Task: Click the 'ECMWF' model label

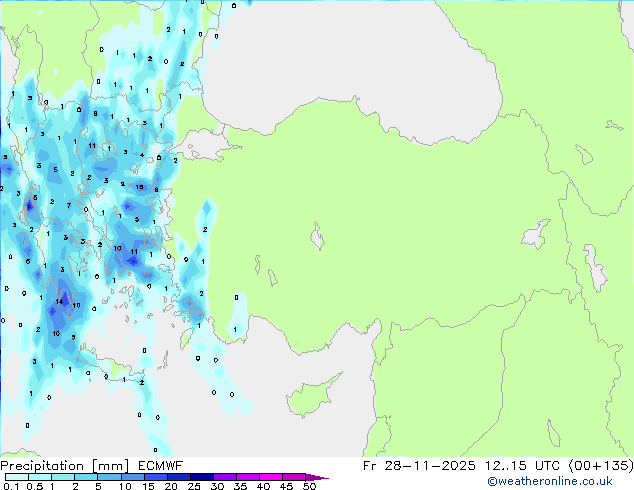Action: click(x=161, y=466)
